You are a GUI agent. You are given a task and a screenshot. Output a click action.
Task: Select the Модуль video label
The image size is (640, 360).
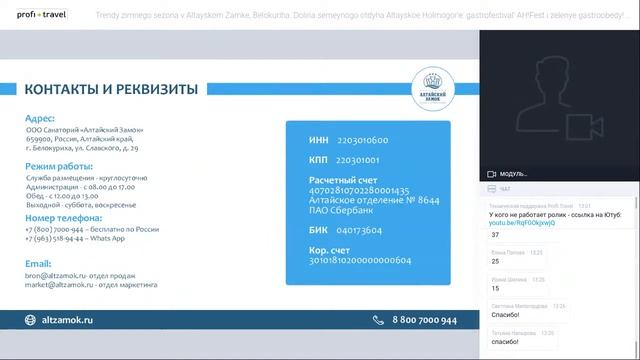coord(513,174)
